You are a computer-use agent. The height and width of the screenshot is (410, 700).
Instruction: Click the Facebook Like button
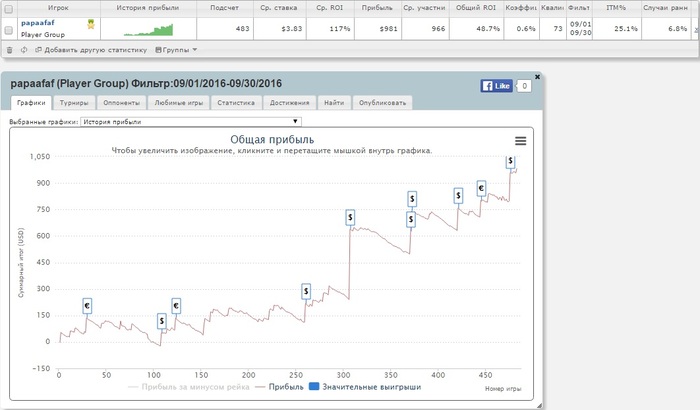(496, 86)
